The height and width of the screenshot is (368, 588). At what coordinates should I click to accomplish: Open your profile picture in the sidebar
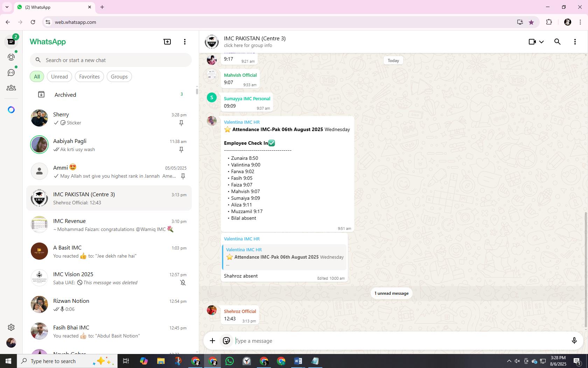[x=11, y=343]
